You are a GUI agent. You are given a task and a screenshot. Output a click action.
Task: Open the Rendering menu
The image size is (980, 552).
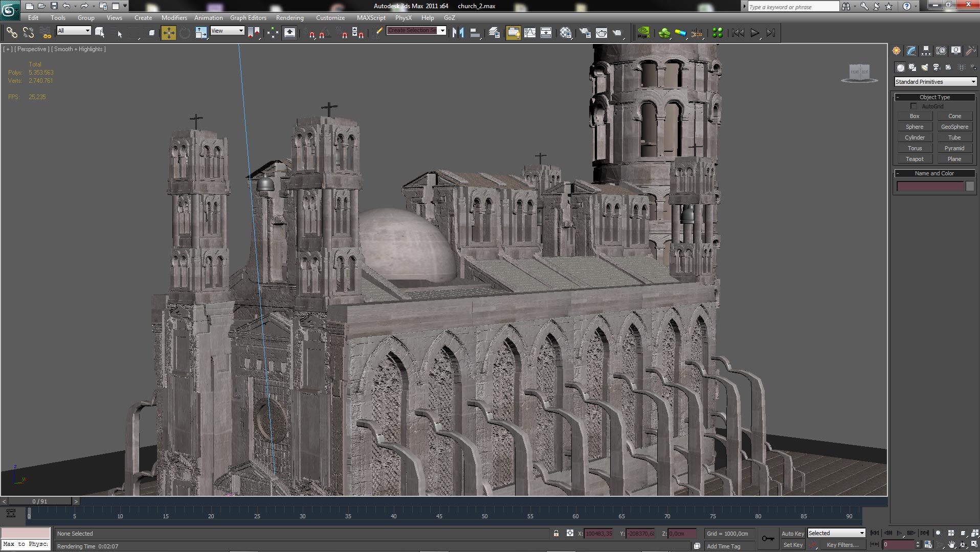coord(290,18)
